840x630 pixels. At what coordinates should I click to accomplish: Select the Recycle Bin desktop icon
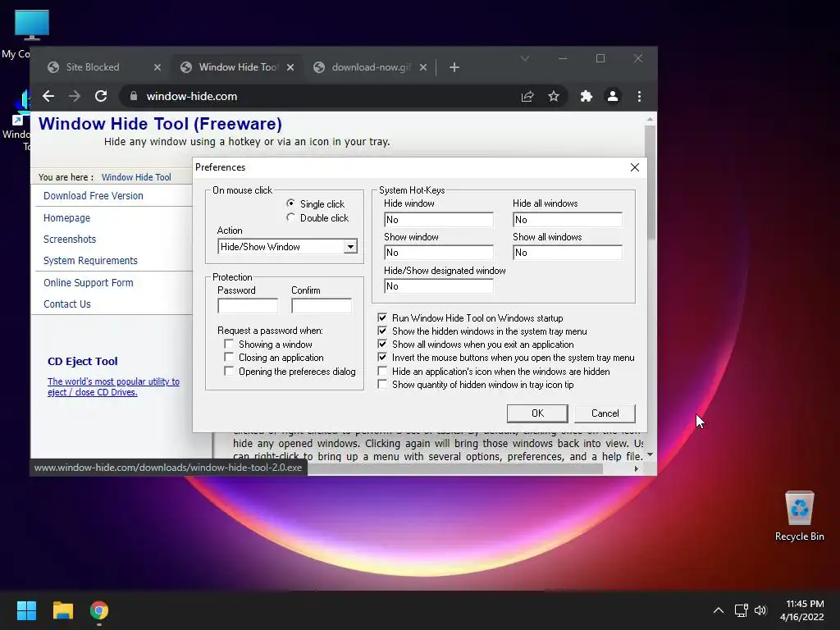pyautogui.click(x=799, y=516)
